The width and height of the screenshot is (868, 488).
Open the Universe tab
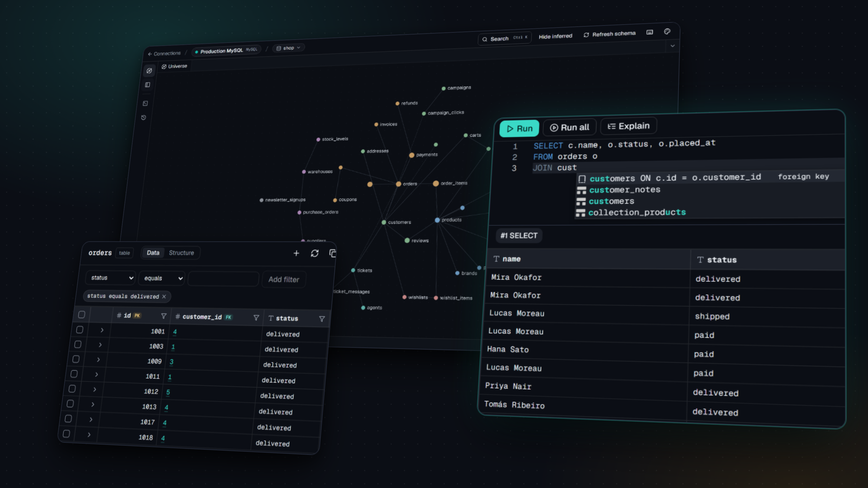point(174,66)
